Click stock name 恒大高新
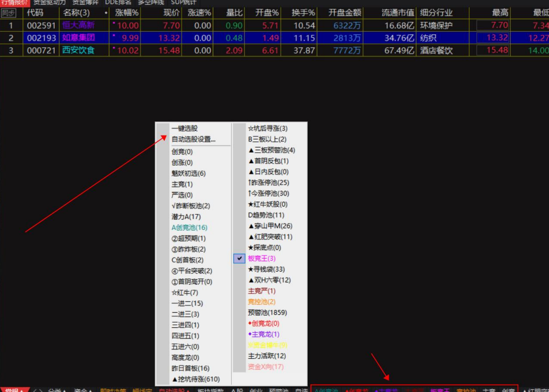Viewport: 549px width, 392px height. [79, 26]
